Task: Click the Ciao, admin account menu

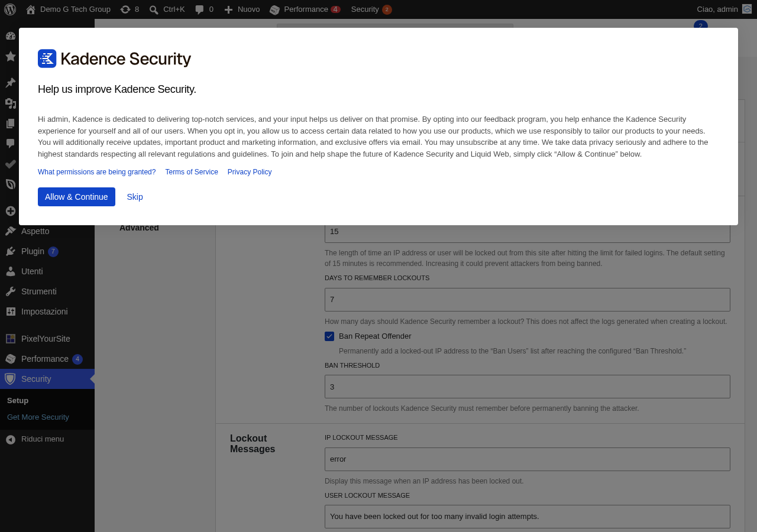Action: coord(724,9)
